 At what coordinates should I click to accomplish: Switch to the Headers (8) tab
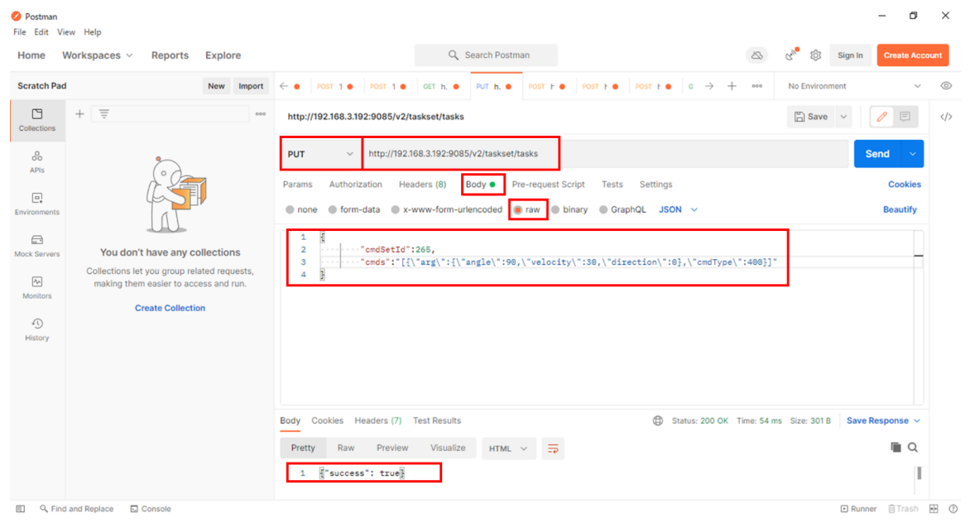tap(422, 185)
